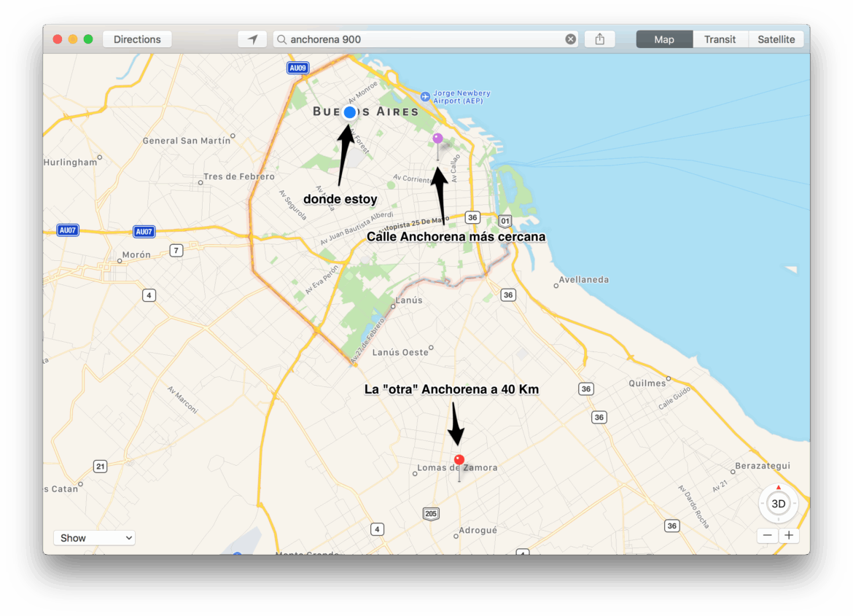Image resolution: width=853 pixels, height=616 pixels.
Task: Clear search text with the X icon
Action: click(x=571, y=39)
